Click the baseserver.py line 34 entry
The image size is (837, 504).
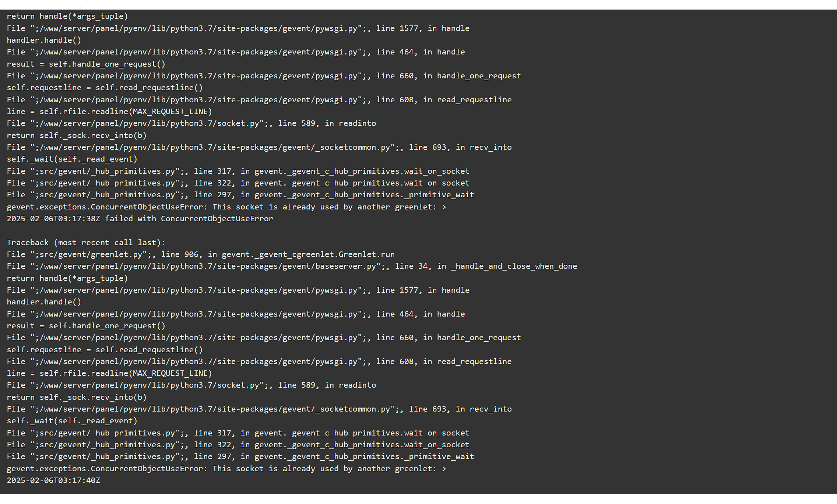click(292, 266)
